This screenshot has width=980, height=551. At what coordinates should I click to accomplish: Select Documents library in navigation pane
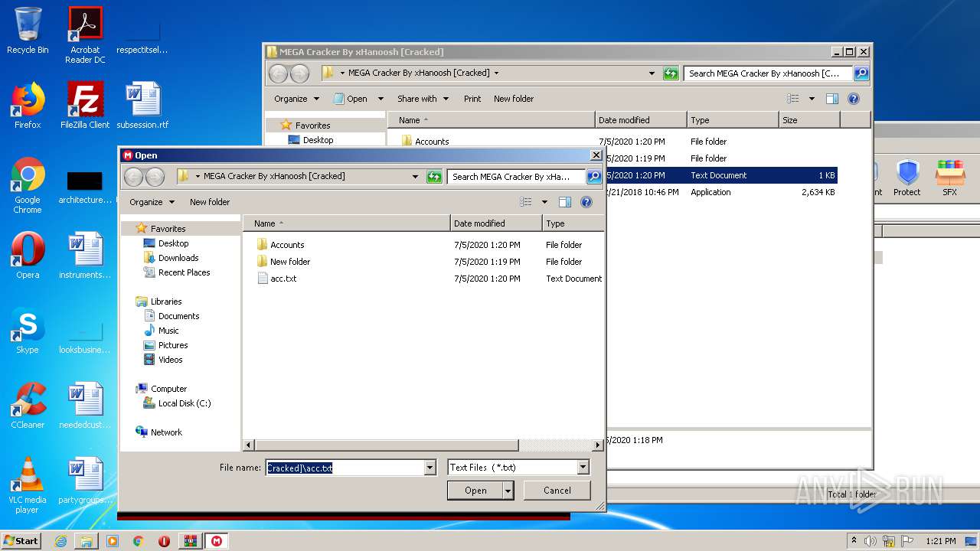178,316
